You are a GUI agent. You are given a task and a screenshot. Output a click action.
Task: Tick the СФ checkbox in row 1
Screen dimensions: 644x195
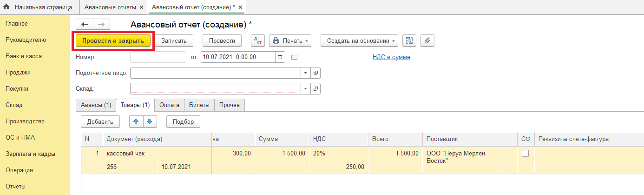click(526, 153)
